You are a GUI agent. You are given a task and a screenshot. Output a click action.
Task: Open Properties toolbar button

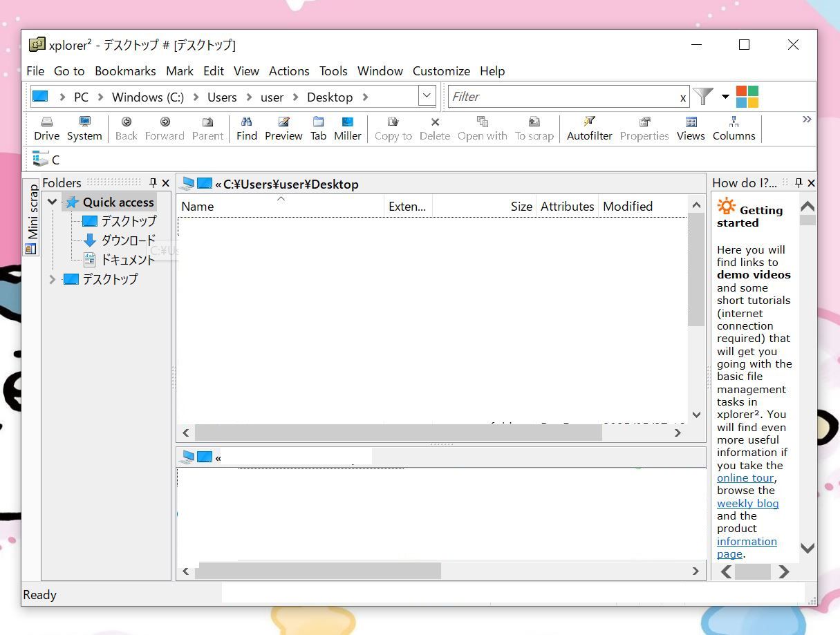[x=644, y=129]
